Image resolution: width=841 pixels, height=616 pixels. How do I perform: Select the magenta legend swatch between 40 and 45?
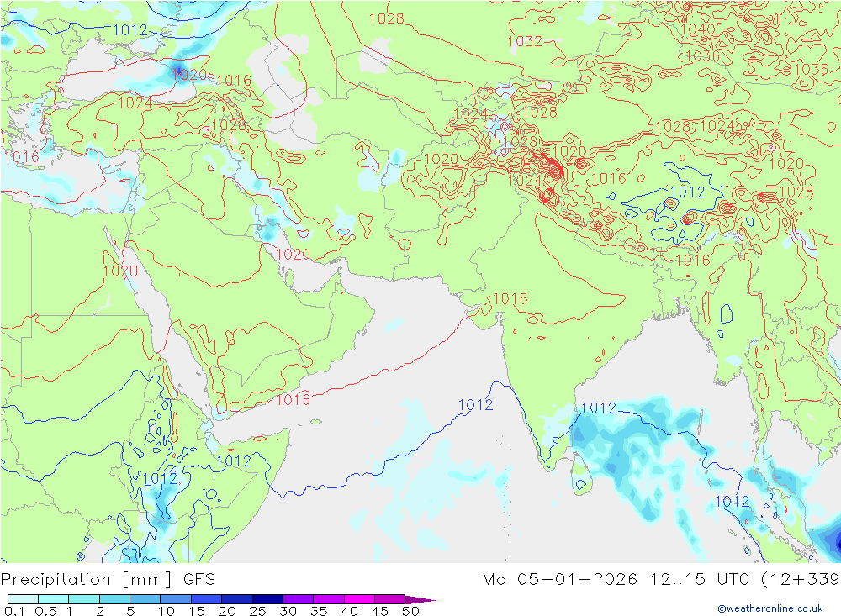359,599
